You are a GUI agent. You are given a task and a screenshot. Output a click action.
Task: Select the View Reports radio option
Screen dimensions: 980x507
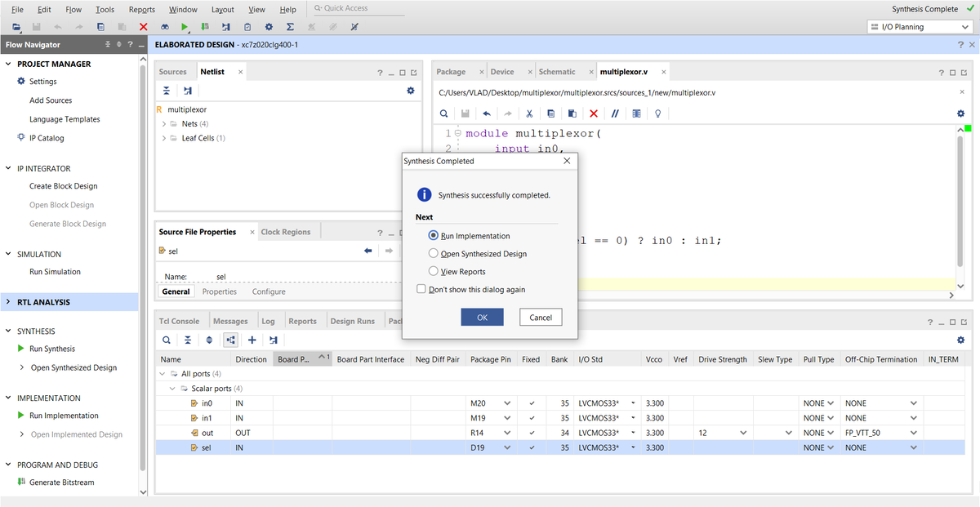(434, 271)
